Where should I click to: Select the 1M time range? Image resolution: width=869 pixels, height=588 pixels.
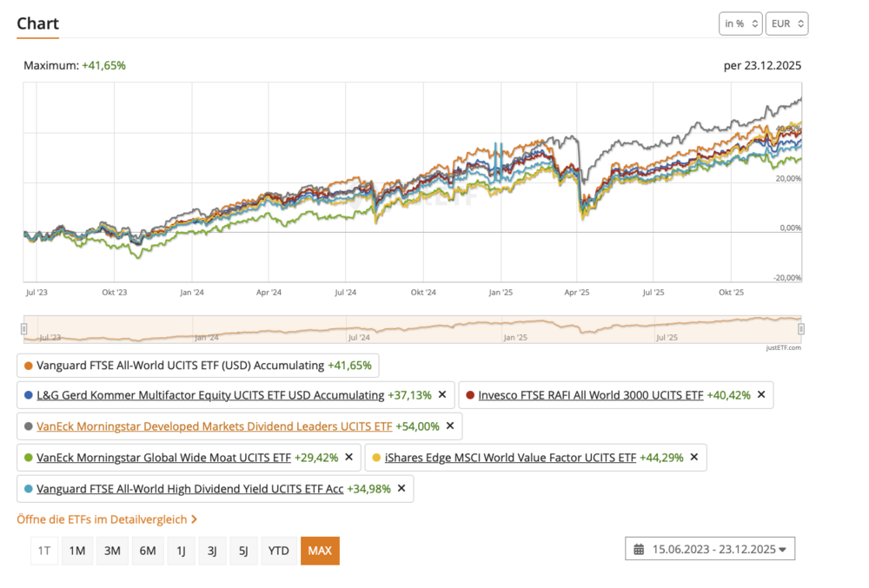[77, 551]
